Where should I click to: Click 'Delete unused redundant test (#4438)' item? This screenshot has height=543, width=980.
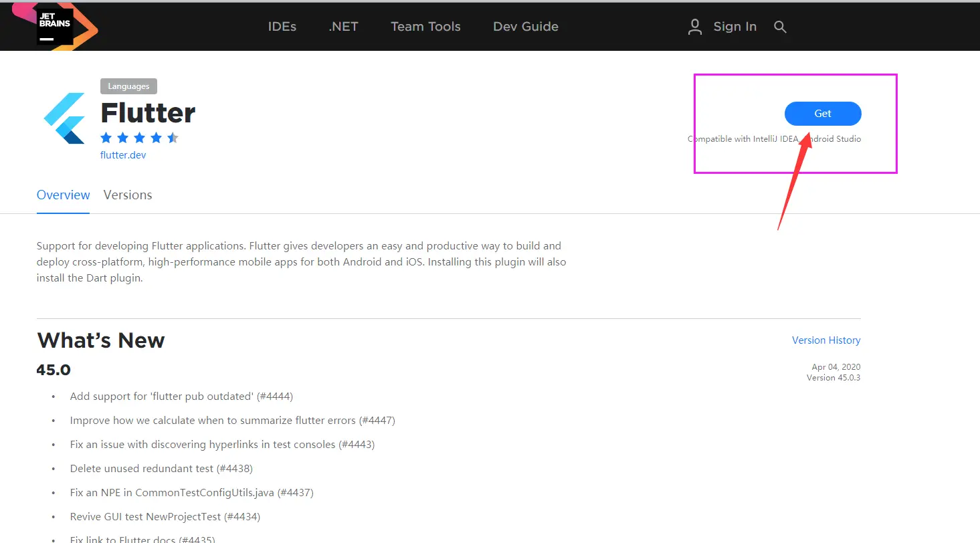[x=161, y=469]
